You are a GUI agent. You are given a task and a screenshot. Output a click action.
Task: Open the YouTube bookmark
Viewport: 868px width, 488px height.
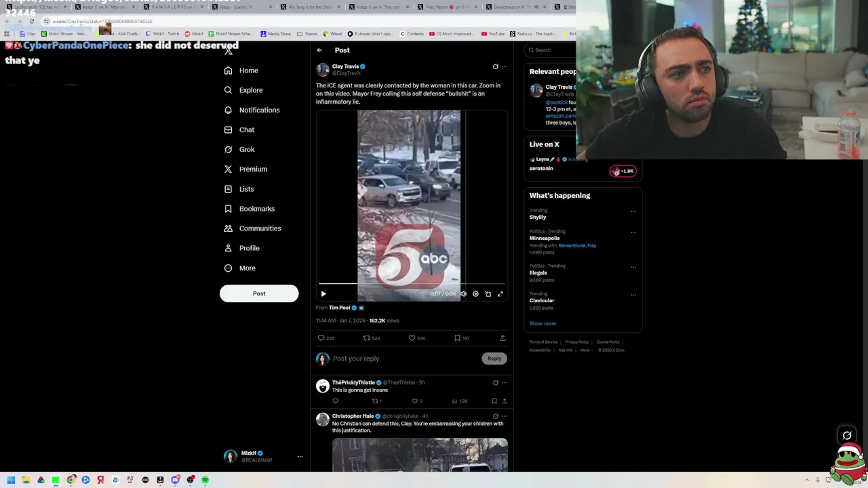point(493,34)
